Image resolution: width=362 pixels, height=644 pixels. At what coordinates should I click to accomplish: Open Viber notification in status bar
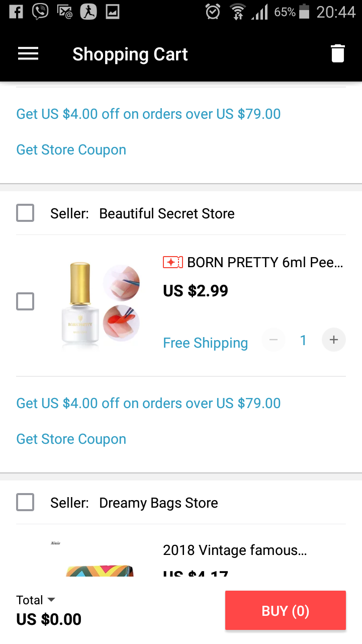(x=40, y=12)
